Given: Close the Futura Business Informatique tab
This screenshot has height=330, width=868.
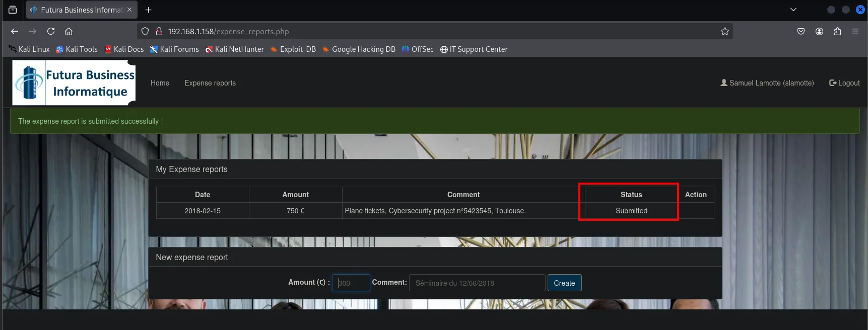Looking at the screenshot, I should pyautogui.click(x=129, y=10).
